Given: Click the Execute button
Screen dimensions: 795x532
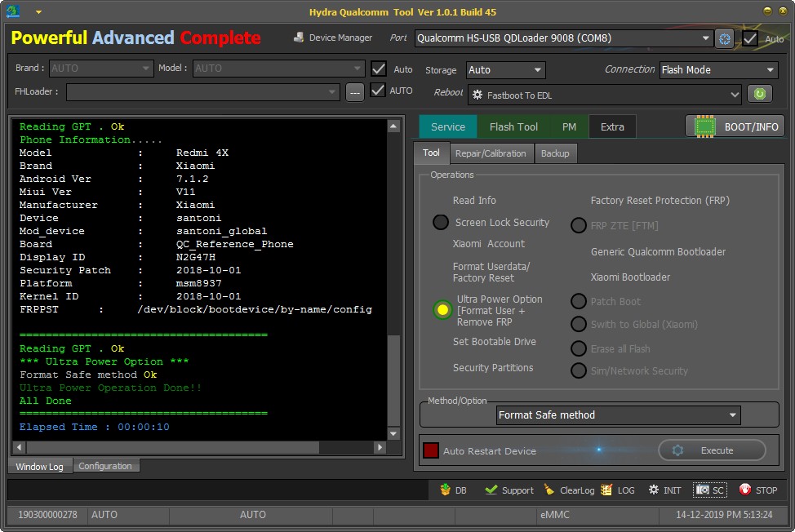Looking at the screenshot, I should pos(712,450).
